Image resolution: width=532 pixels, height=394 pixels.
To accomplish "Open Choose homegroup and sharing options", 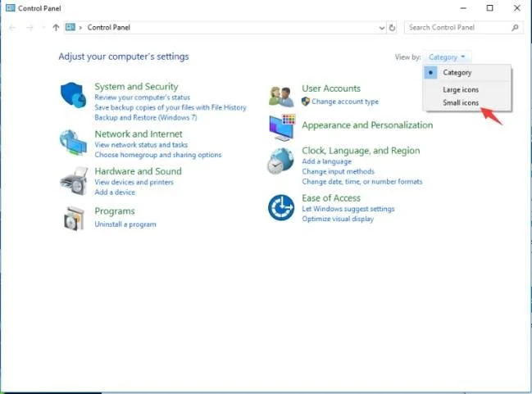I will [157, 155].
